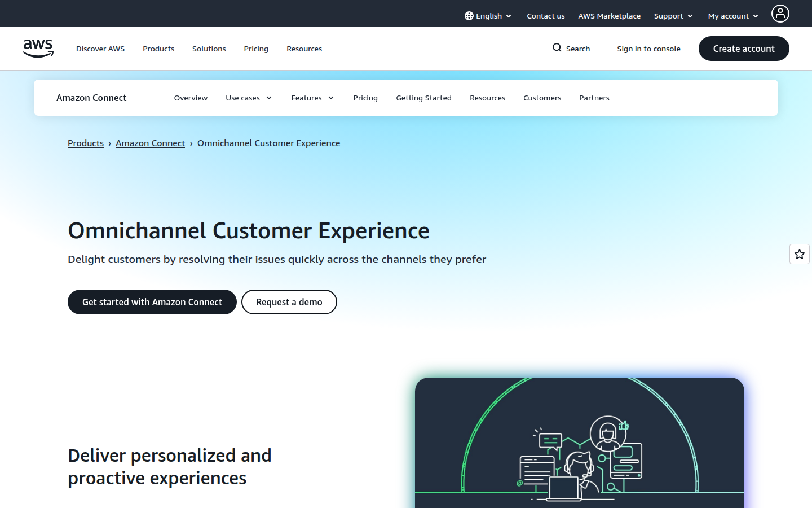812x508 pixels.
Task: Expand the Support dropdown menu
Action: tap(673, 16)
